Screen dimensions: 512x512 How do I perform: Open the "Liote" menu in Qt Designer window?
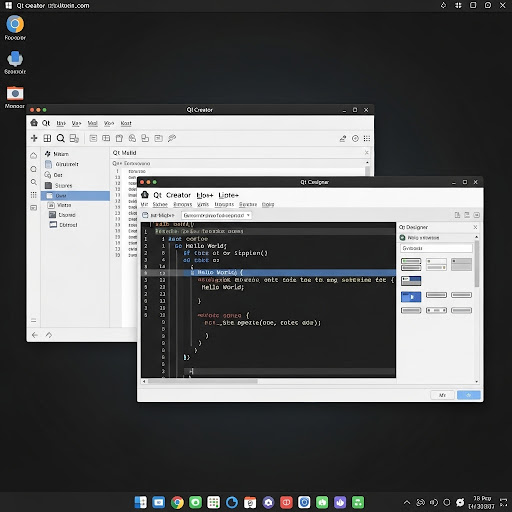(x=228, y=195)
